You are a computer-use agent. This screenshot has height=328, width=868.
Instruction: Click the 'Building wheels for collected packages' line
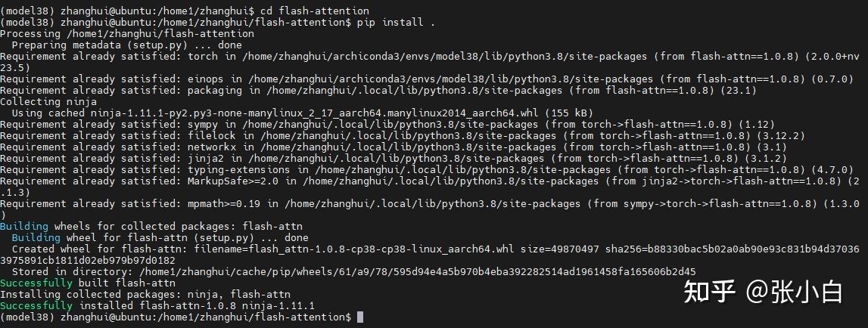[151, 226]
